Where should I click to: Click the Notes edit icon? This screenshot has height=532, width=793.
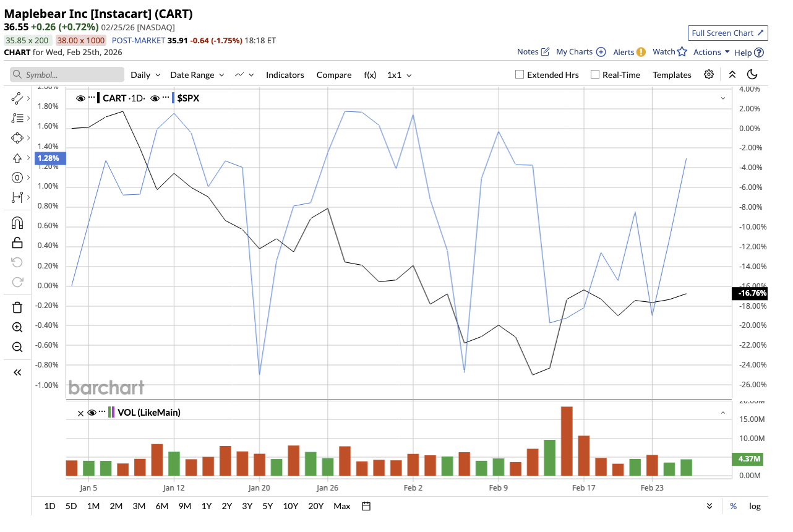[x=545, y=52]
